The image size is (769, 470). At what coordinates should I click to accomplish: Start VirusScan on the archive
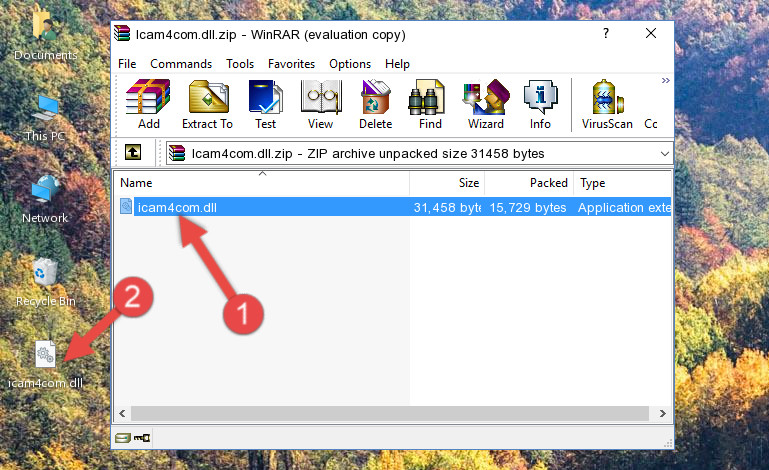(x=607, y=104)
